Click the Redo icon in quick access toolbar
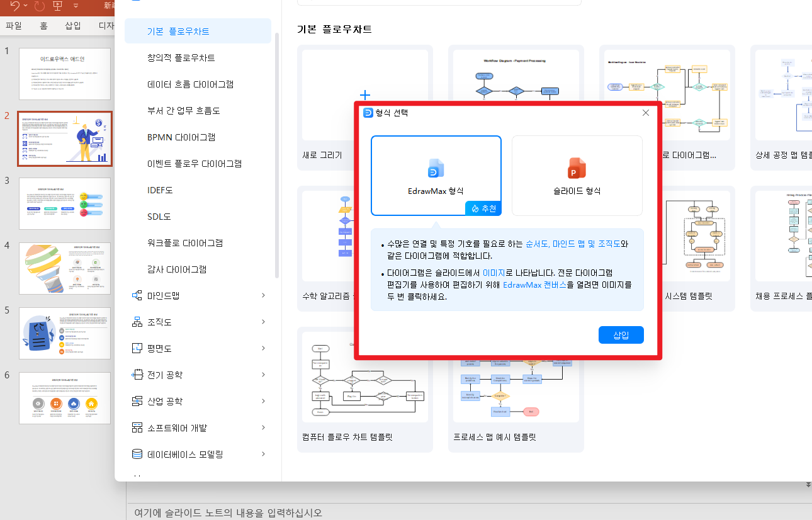Viewport: 812px width, 520px height. (40, 6)
